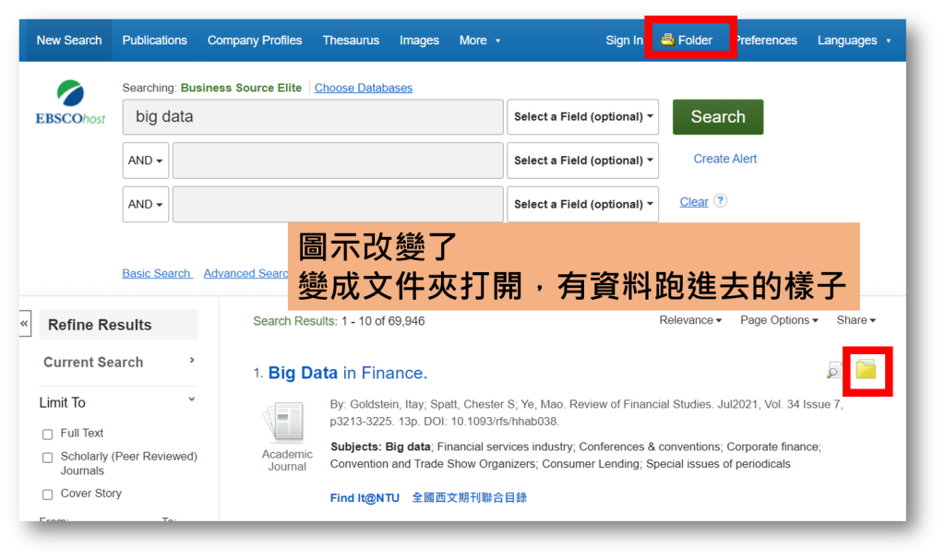Open the Choose Databases link
Screen dimensions: 945x560
point(364,88)
